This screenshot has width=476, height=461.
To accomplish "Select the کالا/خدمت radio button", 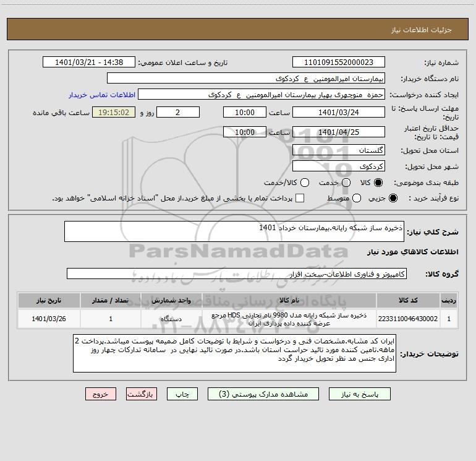I will tap(305, 183).
